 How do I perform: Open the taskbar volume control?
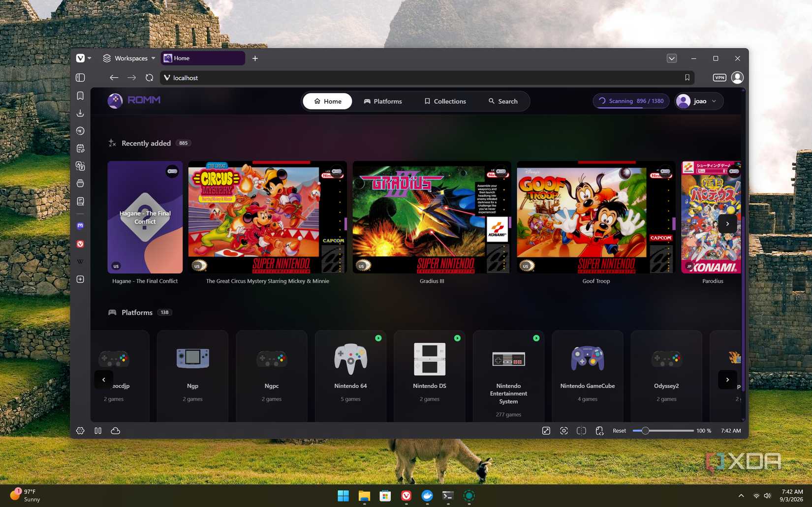coord(767,496)
